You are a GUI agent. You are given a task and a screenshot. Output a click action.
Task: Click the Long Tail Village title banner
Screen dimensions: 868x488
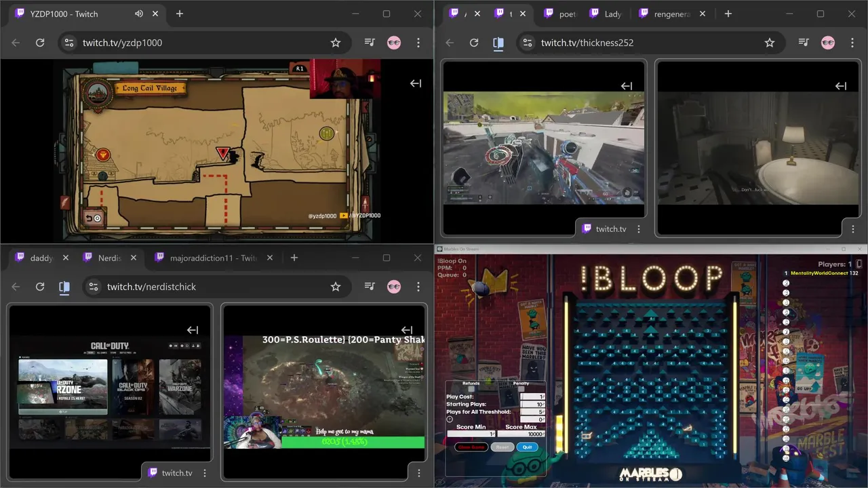tap(149, 88)
